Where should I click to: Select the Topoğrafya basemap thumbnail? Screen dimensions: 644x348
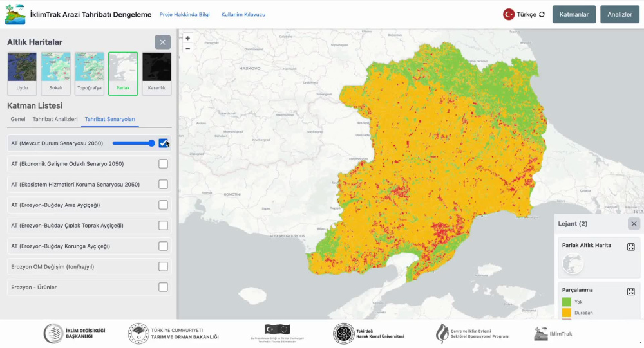(x=89, y=73)
